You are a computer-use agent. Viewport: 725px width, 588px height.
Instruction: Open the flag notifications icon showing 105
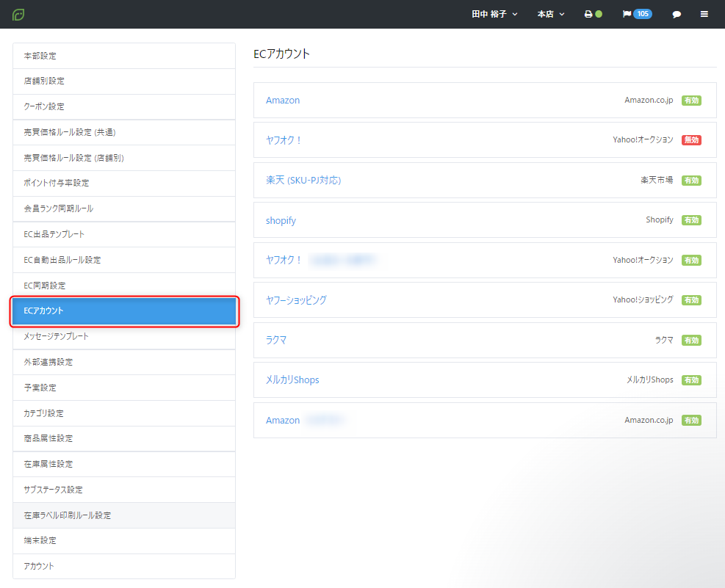click(x=637, y=14)
